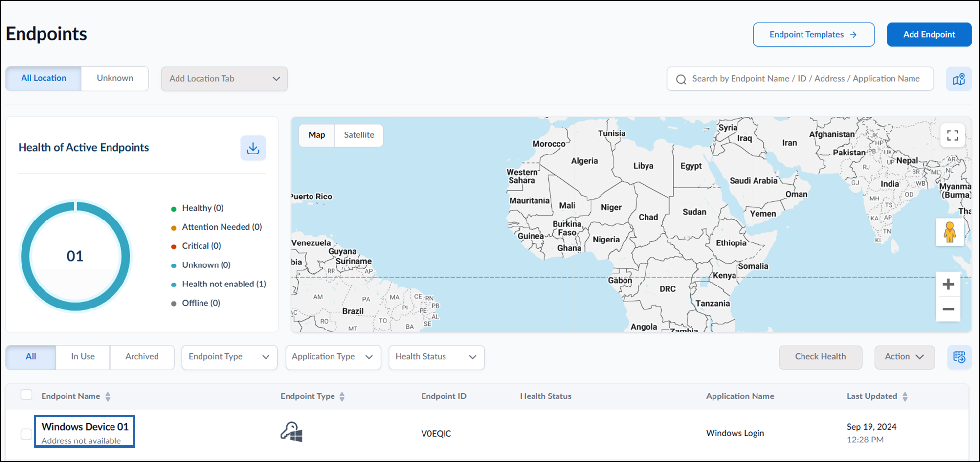Screen dimensions: 980x462
Task: Sort by Last Updated arrows
Action: 905,396
